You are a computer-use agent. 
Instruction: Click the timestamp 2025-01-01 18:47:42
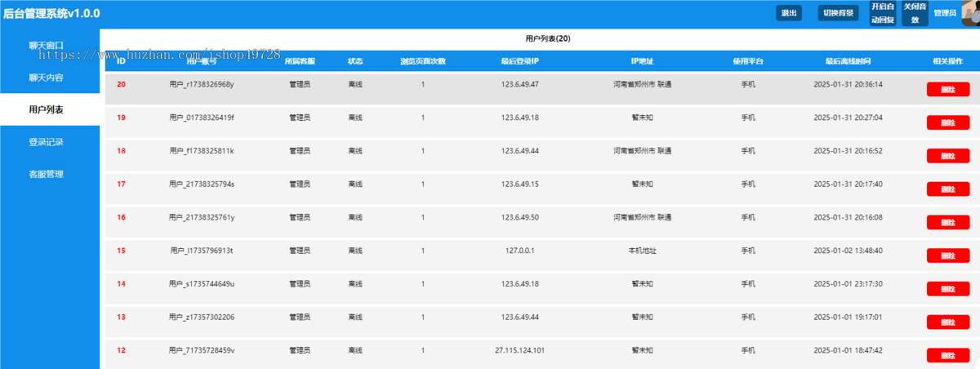[x=848, y=350]
